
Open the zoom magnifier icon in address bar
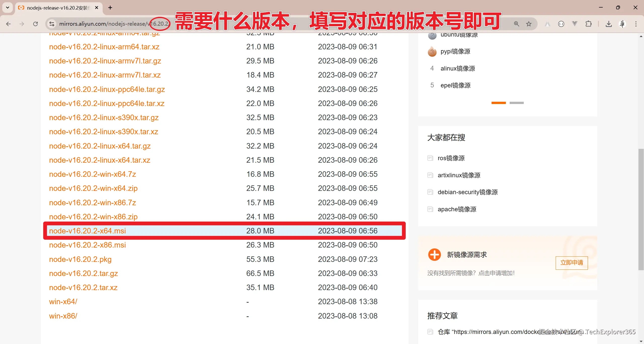(x=516, y=24)
